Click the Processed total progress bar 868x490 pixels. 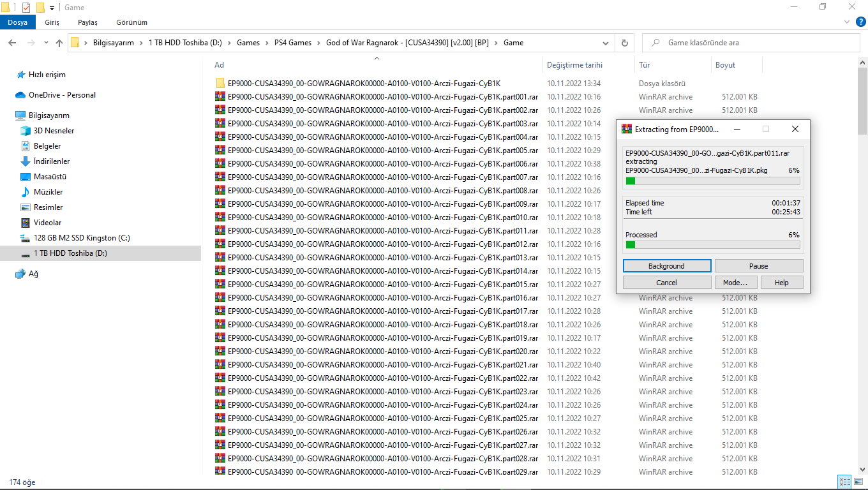point(712,244)
